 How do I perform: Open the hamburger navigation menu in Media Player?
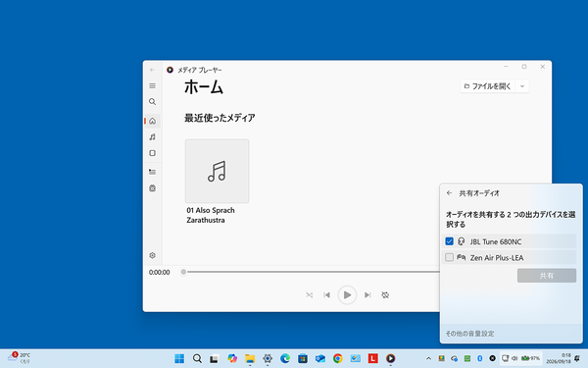(152, 86)
